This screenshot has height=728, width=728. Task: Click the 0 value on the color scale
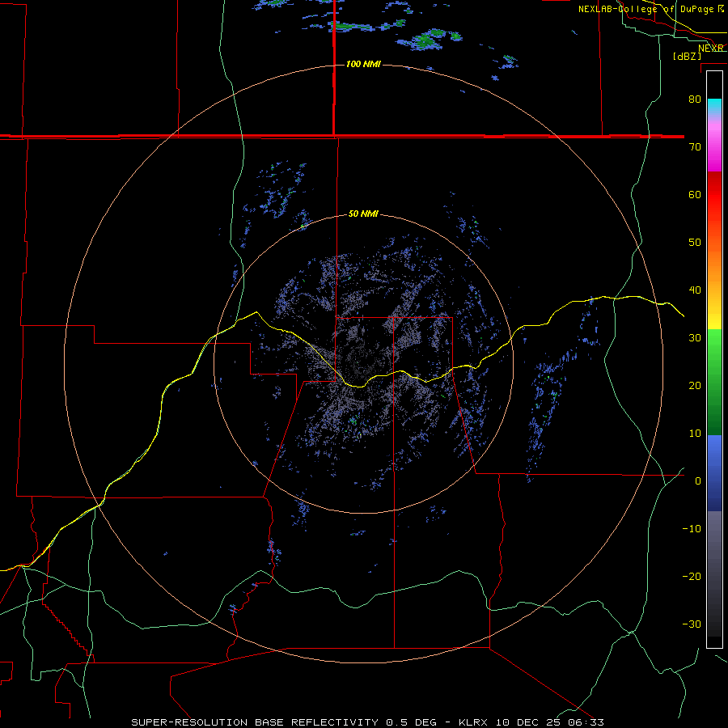coord(698,481)
